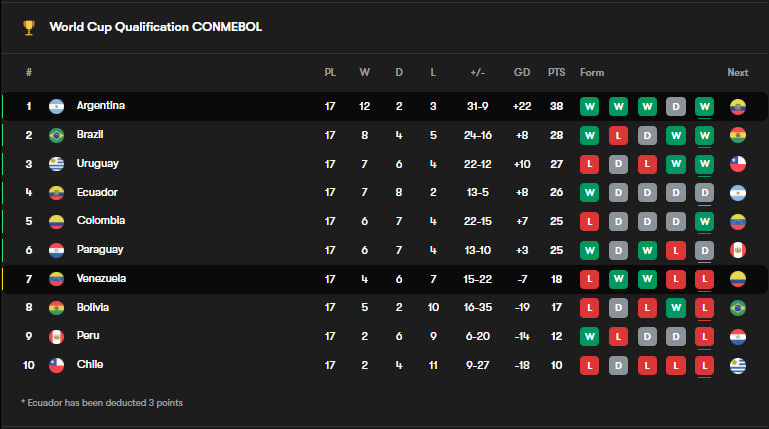The height and width of the screenshot is (429, 769).
Task: Click the trophy icon beside the title
Action: tap(29, 27)
